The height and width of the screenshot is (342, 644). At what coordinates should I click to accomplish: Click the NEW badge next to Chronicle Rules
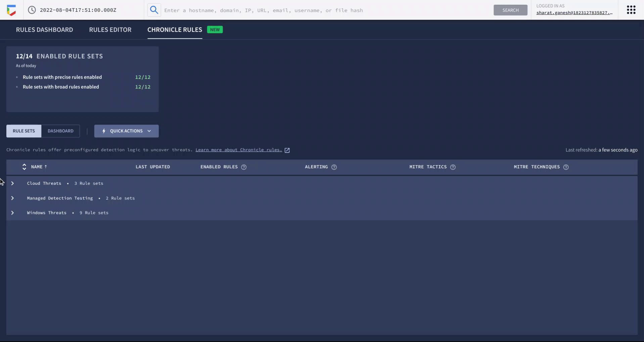(x=215, y=30)
